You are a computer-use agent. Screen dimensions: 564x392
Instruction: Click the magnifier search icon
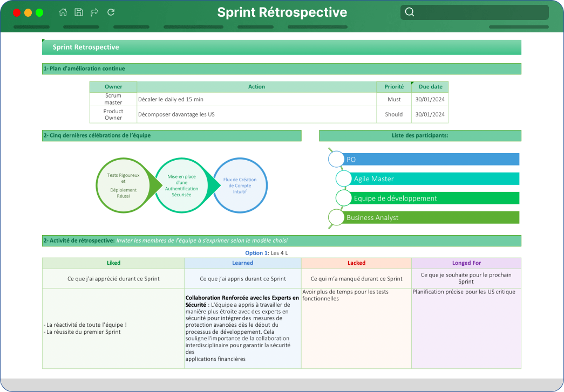(x=410, y=12)
